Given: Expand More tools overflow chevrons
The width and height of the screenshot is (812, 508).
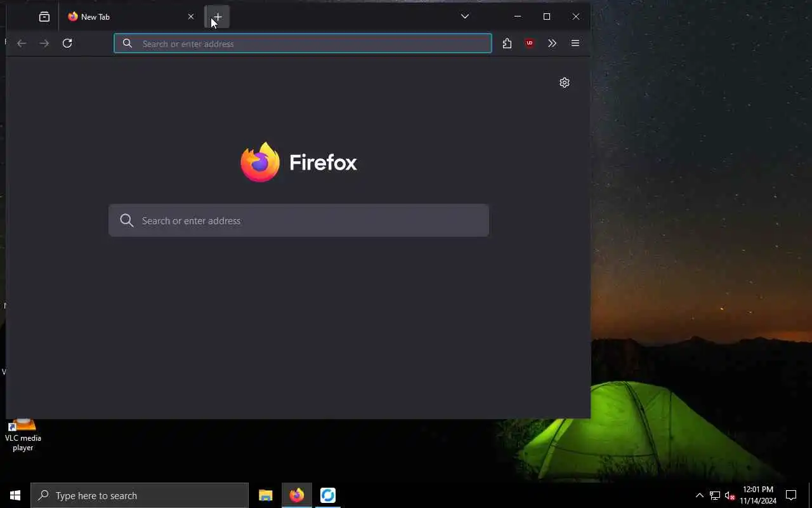Looking at the screenshot, I should point(552,43).
